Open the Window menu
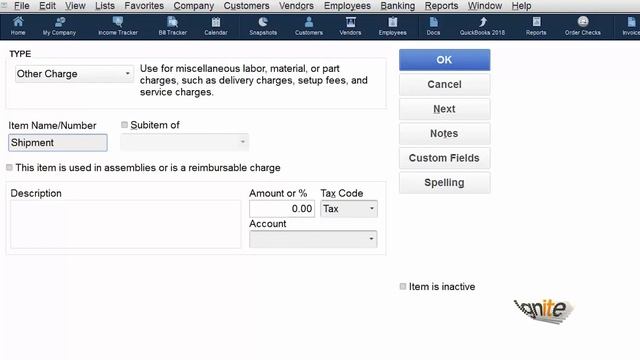 click(x=485, y=6)
